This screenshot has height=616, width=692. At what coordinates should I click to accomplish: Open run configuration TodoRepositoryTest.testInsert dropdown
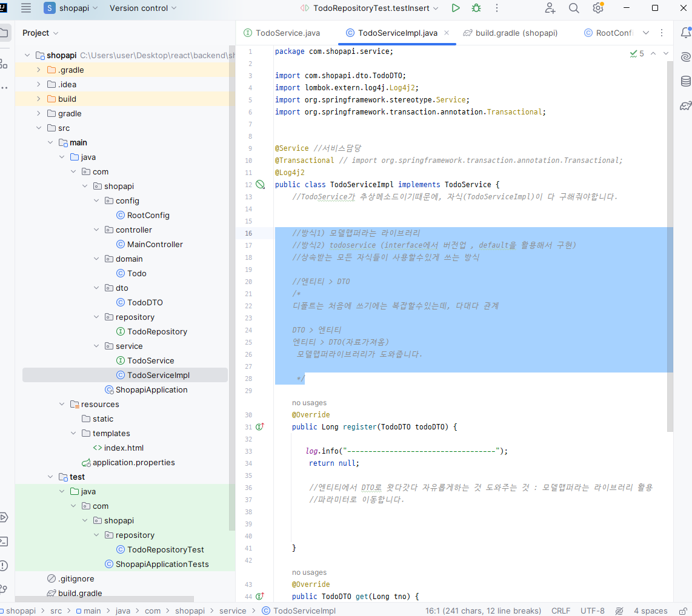[x=369, y=8]
